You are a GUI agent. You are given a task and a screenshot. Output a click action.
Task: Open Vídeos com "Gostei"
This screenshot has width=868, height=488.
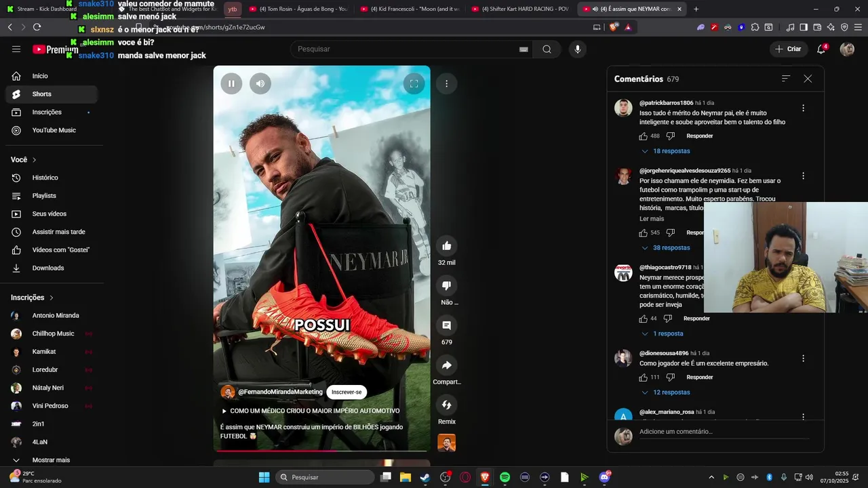click(51, 250)
